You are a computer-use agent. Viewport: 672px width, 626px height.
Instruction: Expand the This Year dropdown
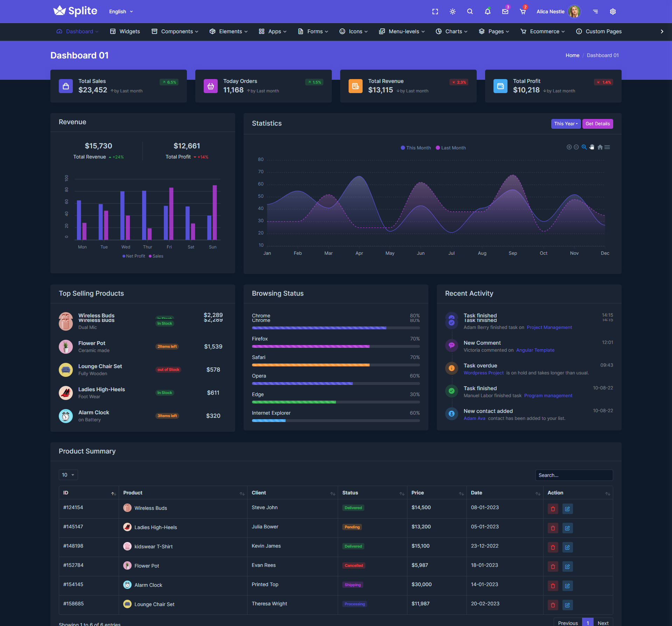(x=566, y=124)
